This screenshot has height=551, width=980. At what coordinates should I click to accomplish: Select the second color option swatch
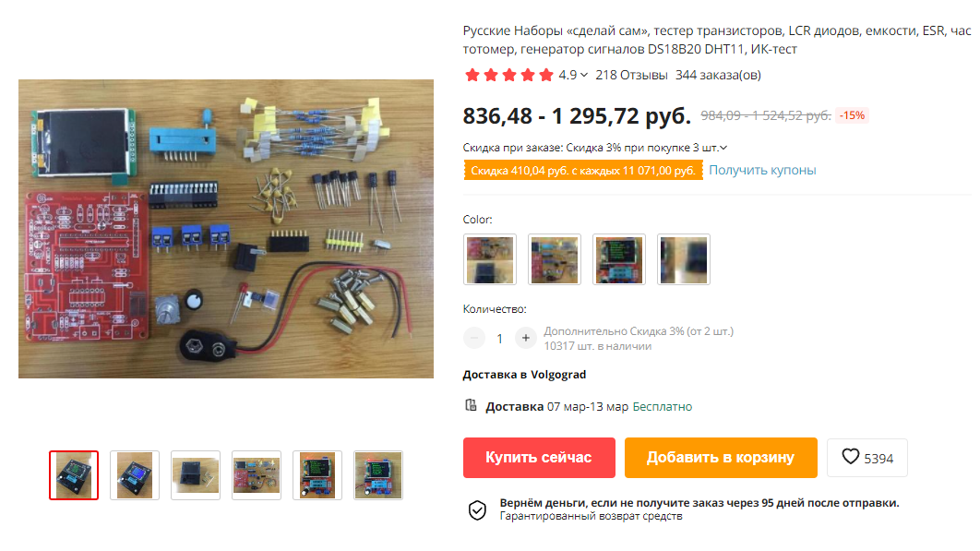555,259
